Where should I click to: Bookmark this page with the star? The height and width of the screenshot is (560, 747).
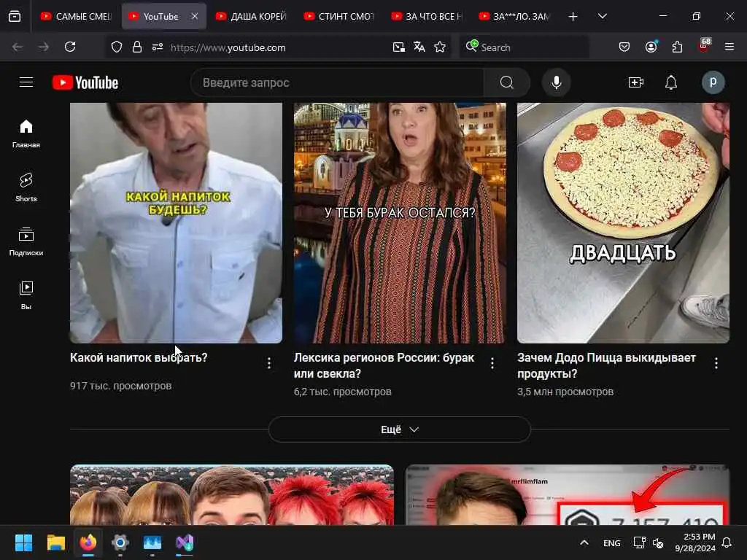tap(440, 47)
